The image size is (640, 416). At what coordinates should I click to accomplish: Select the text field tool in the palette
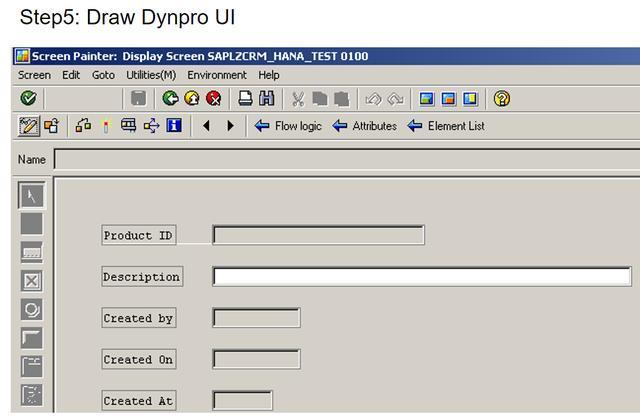31,224
